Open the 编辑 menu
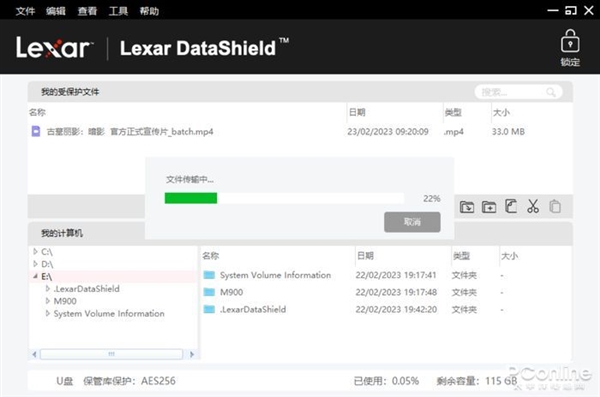The height and width of the screenshot is (397, 600). [x=56, y=11]
